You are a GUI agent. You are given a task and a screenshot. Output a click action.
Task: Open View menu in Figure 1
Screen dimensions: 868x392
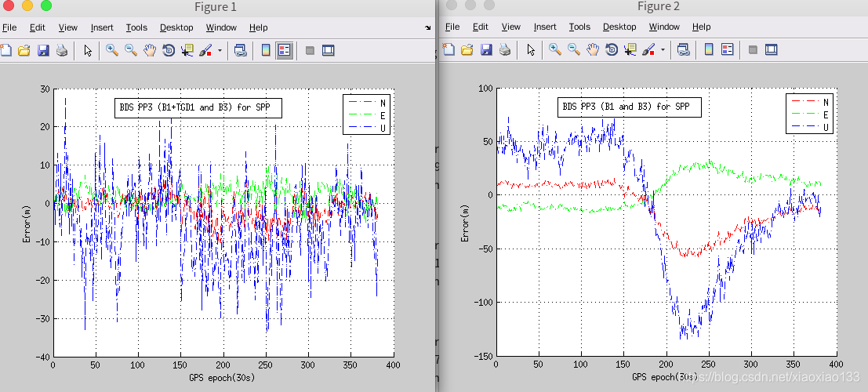pos(68,27)
